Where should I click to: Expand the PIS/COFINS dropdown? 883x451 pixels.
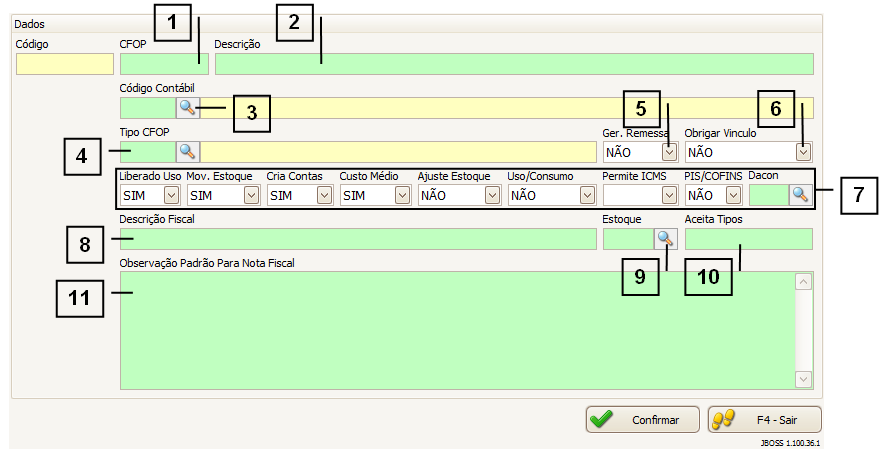[734, 195]
